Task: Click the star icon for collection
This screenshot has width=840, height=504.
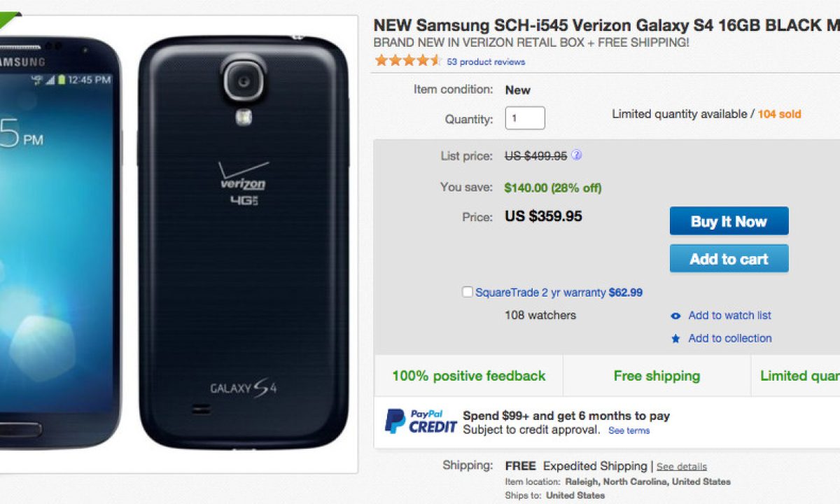Action: coord(675,339)
